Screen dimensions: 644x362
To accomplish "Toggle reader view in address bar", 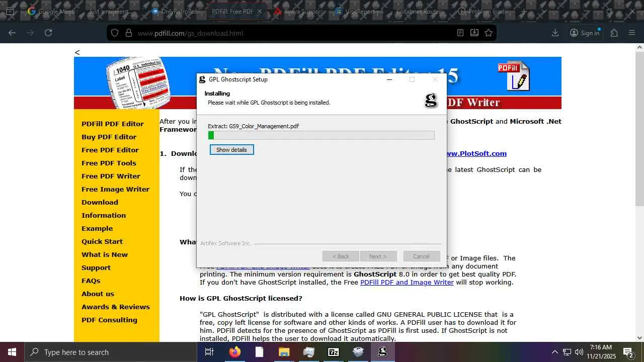I will point(460,33).
